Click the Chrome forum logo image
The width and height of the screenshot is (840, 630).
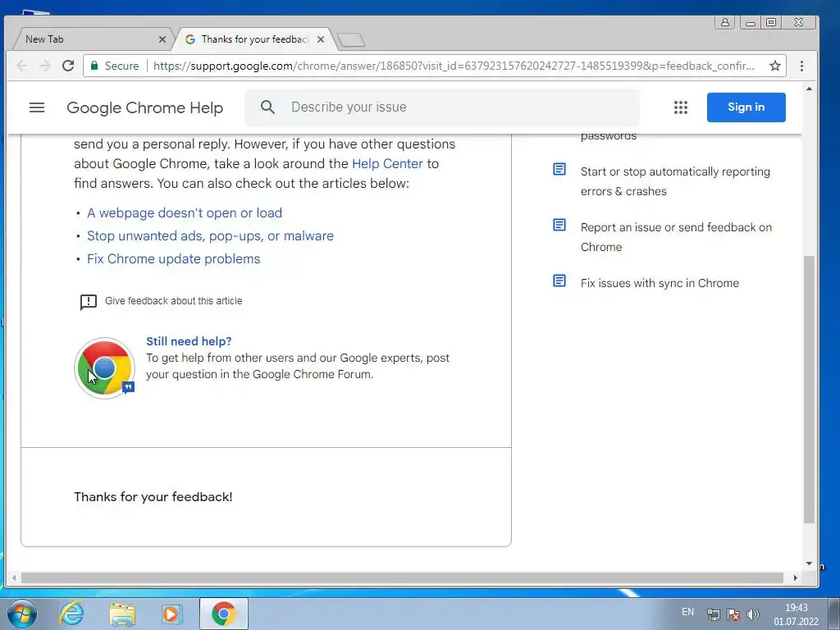coord(104,368)
